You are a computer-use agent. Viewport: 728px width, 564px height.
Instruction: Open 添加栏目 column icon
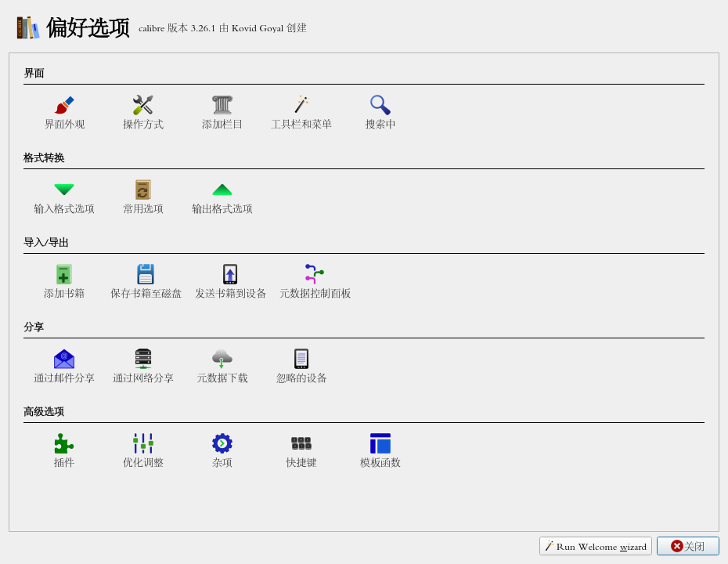(x=222, y=105)
